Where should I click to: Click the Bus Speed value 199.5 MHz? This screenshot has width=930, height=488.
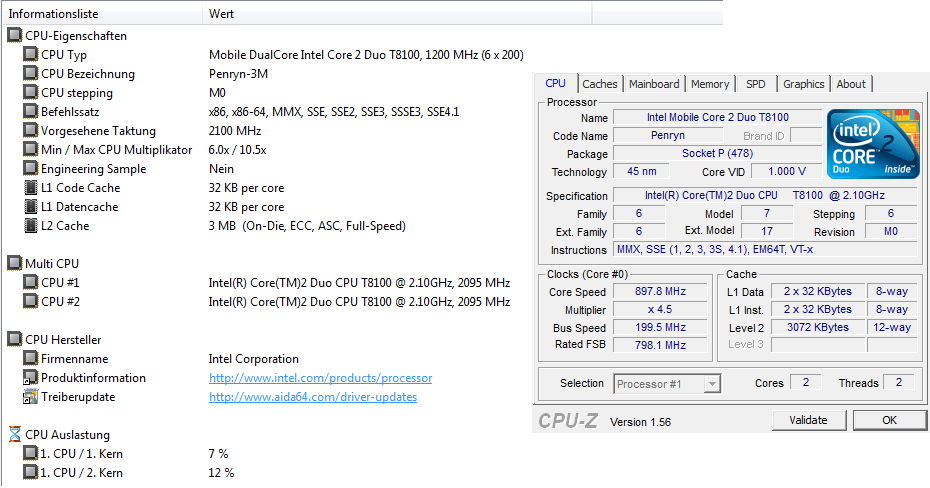click(660, 327)
